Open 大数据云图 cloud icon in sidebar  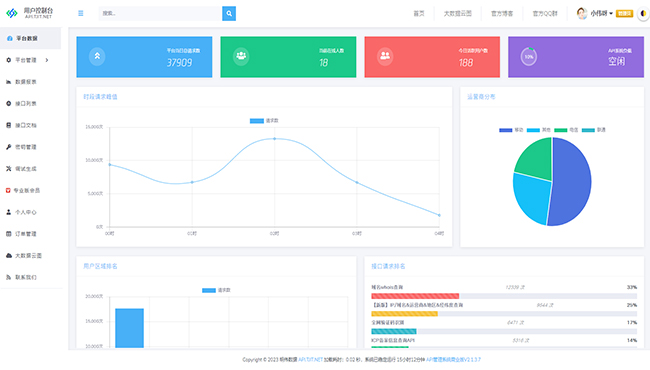click(x=8, y=256)
